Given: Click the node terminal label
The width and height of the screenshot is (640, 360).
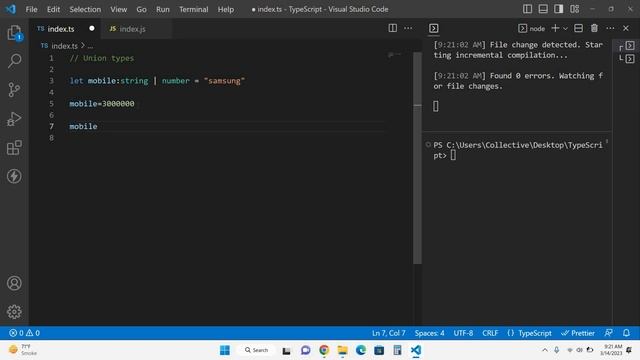Looking at the screenshot, I should (x=532, y=29).
